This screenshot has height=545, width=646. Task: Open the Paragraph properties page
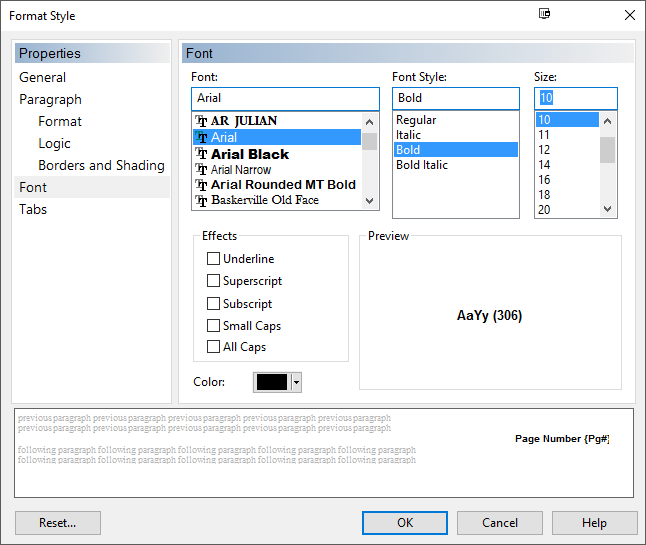pyautogui.click(x=50, y=99)
